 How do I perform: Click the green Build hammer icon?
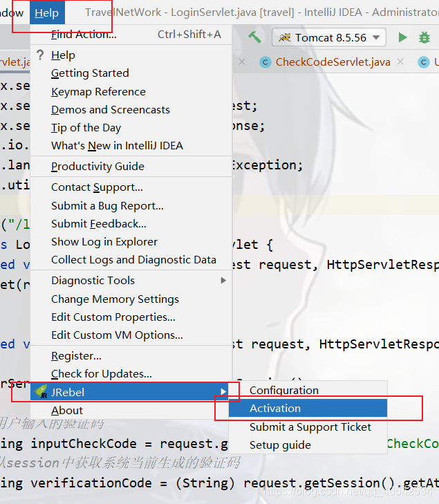[x=254, y=37]
